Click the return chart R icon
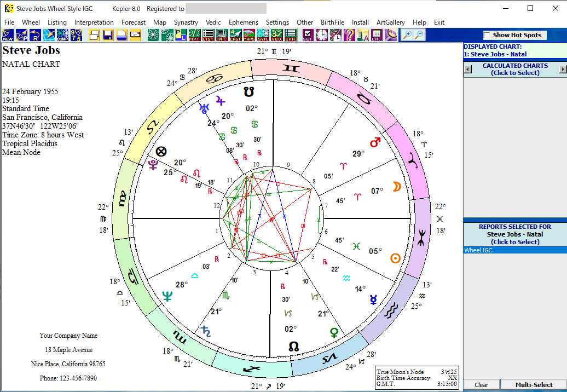 click(35, 35)
